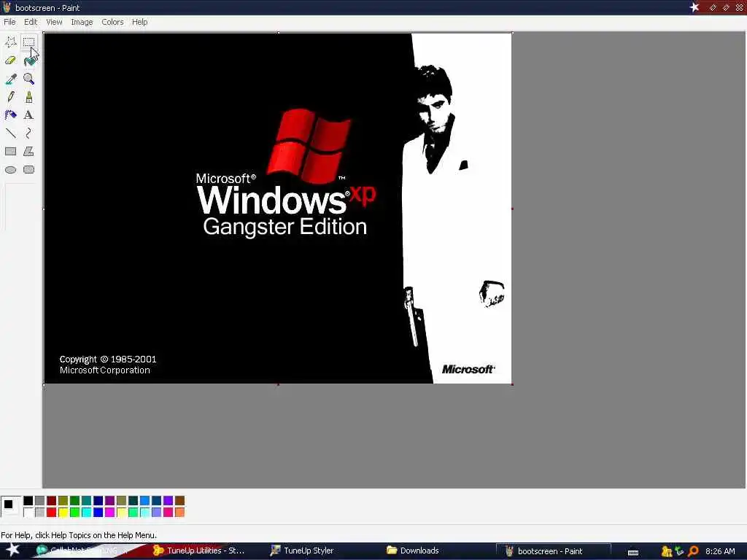Image resolution: width=747 pixels, height=560 pixels.
Task: Pick the bright red color swatch
Action: 52,513
